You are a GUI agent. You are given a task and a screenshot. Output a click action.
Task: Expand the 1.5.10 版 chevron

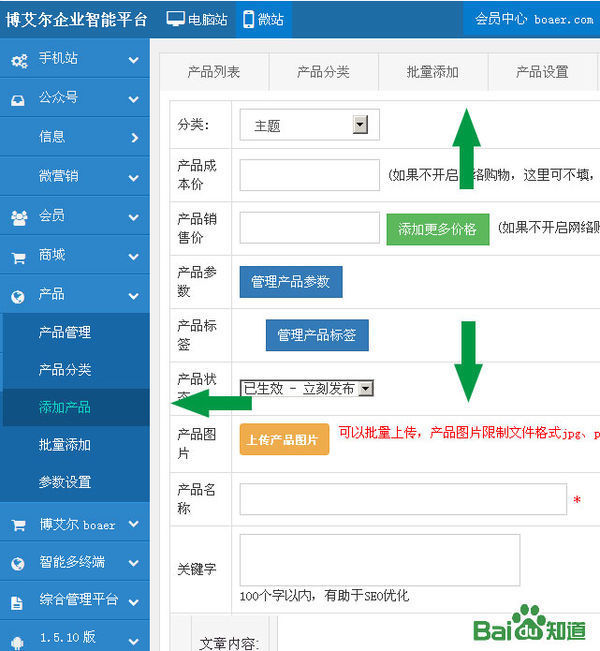(134, 641)
